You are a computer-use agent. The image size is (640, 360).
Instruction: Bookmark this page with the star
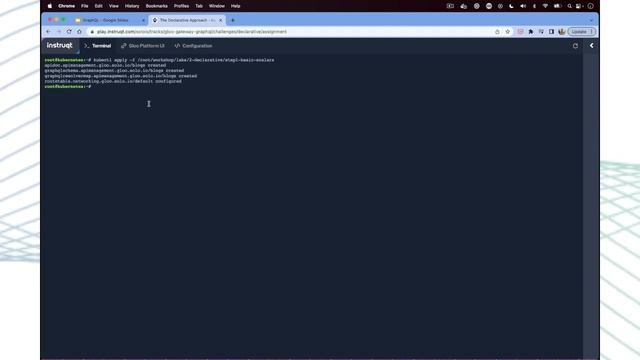pyautogui.click(x=507, y=31)
